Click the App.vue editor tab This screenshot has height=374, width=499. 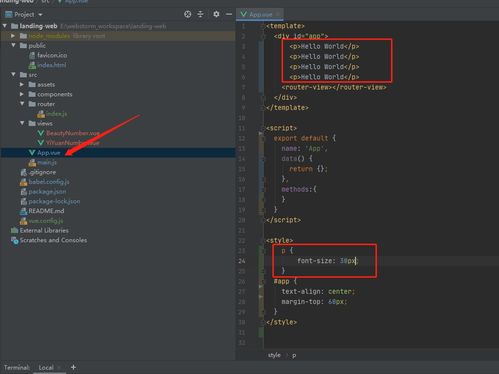(x=261, y=14)
